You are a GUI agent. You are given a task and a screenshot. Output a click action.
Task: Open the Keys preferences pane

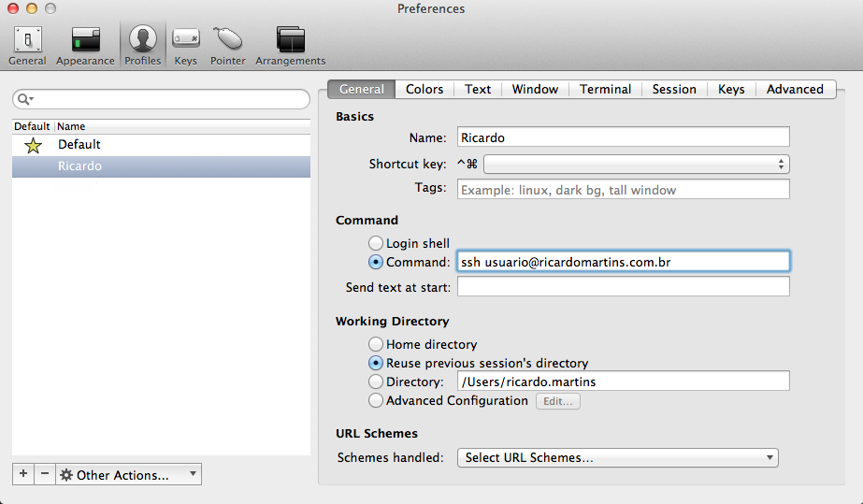(185, 46)
